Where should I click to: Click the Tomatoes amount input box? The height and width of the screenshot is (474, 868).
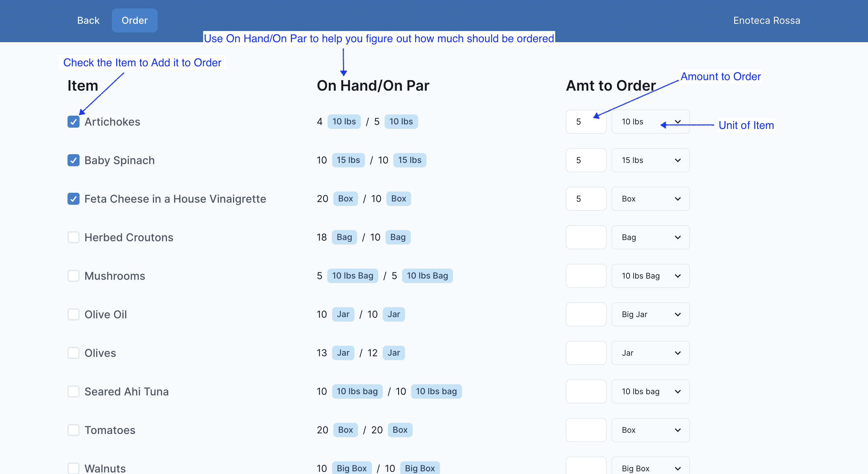point(586,430)
